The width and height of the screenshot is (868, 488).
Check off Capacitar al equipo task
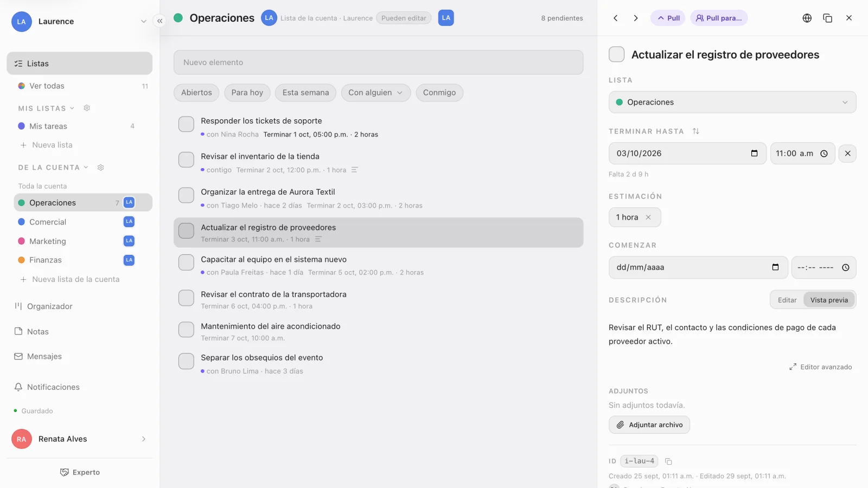[x=186, y=262]
